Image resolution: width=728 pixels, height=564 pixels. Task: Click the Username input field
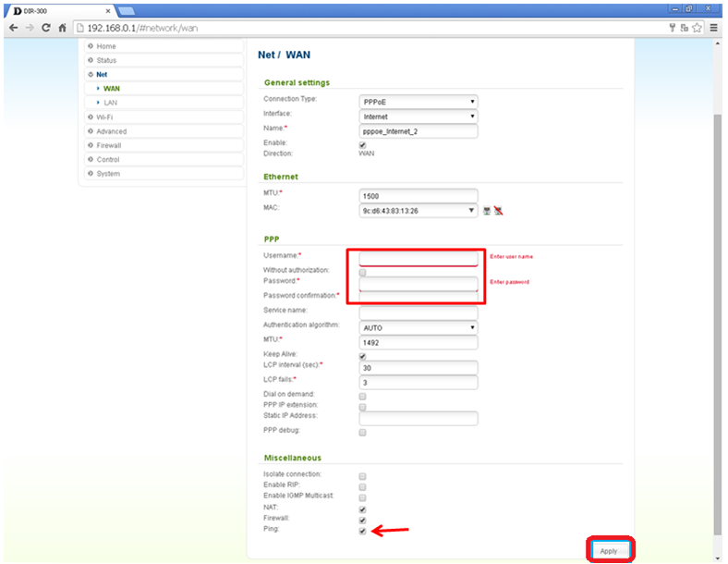tap(418, 258)
